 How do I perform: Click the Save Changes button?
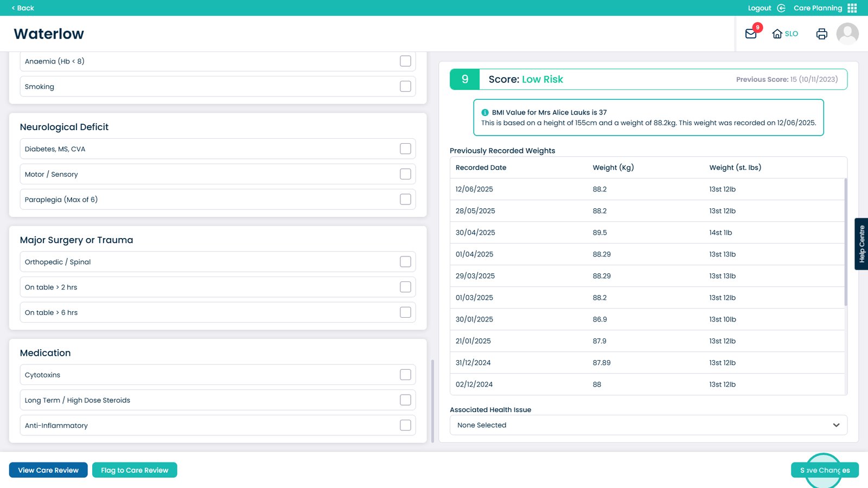click(x=825, y=470)
